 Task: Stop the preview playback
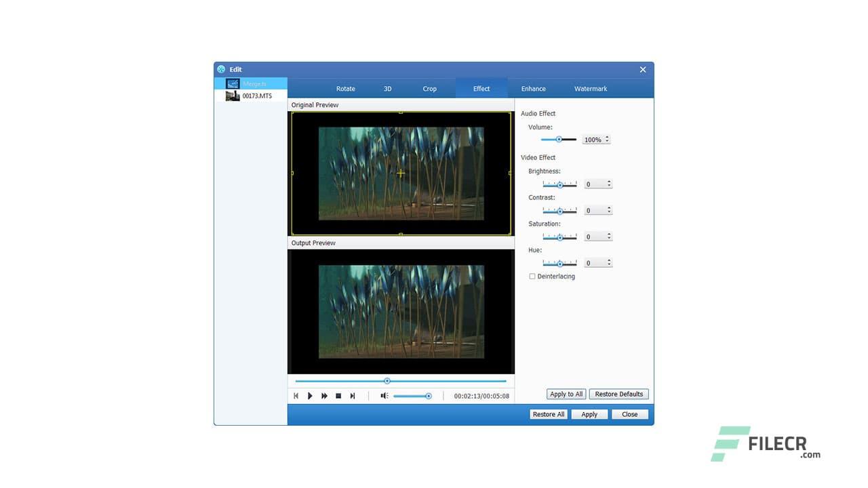338,395
